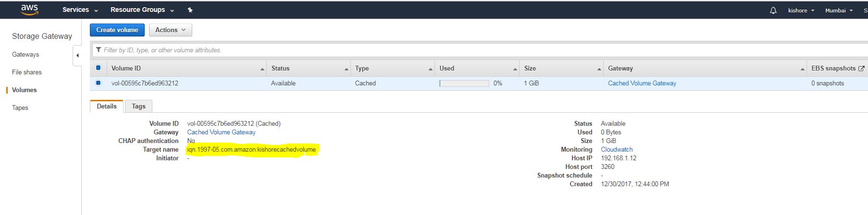This screenshot has width=868, height=215.
Task: Sort table by Status column arrow
Action: tap(347, 69)
